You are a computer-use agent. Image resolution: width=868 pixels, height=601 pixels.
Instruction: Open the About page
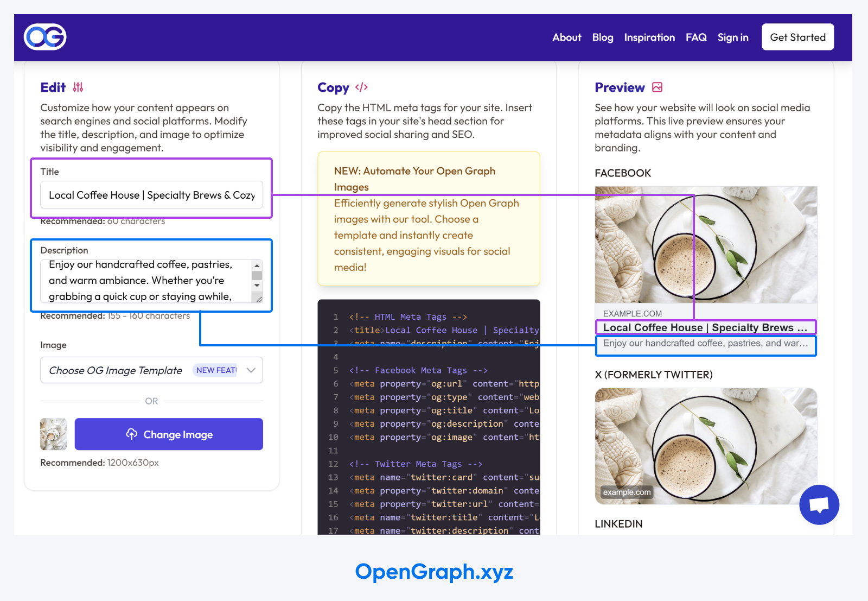566,37
